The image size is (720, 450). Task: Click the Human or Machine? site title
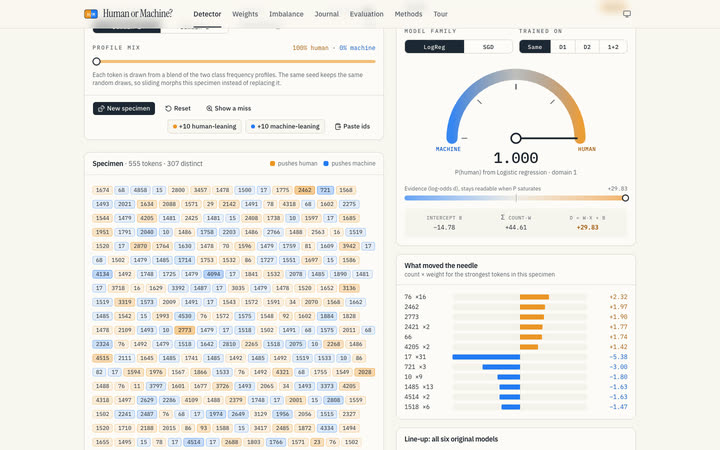click(137, 14)
